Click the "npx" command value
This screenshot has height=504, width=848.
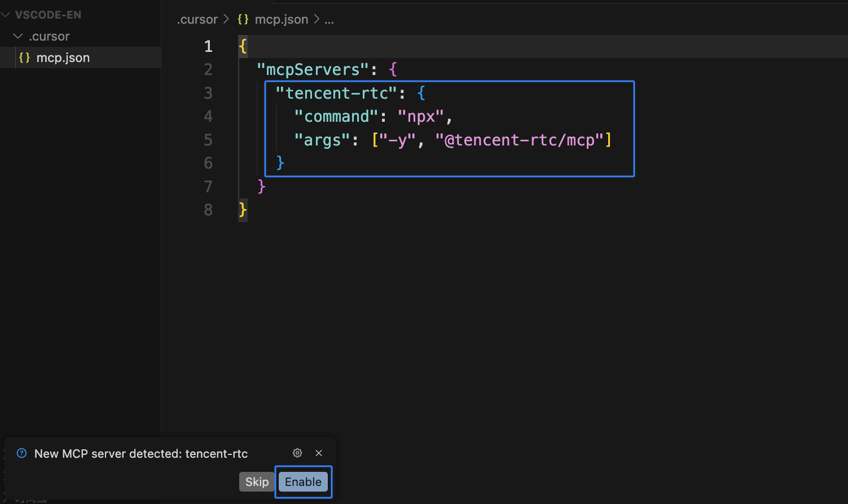click(x=421, y=117)
